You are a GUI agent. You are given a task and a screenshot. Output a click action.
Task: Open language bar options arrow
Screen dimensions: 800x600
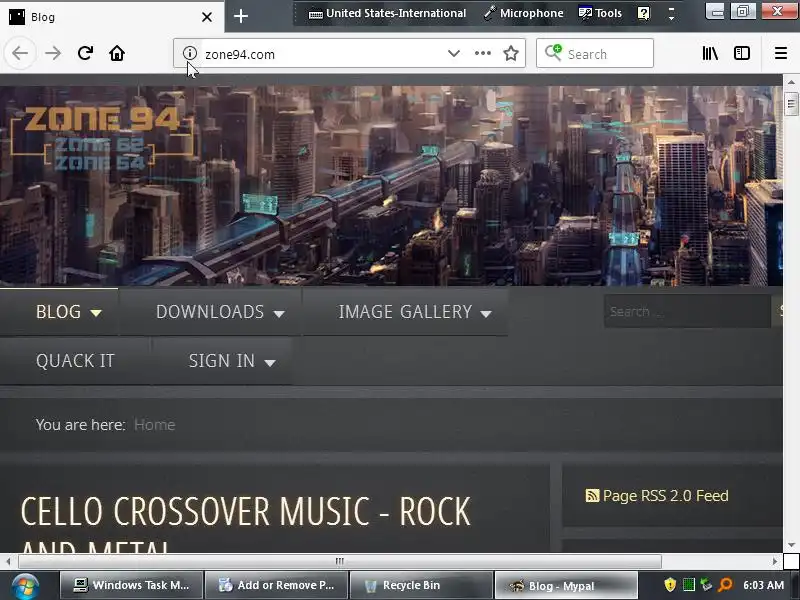(671, 13)
